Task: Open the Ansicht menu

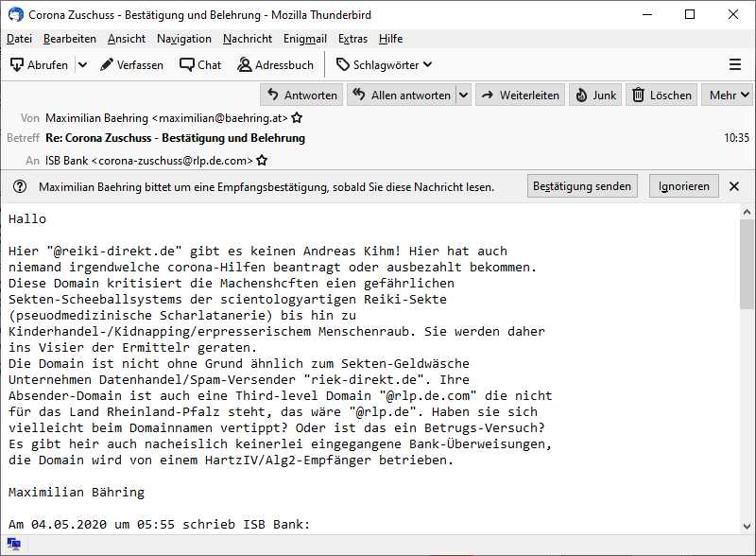Action: point(127,39)
